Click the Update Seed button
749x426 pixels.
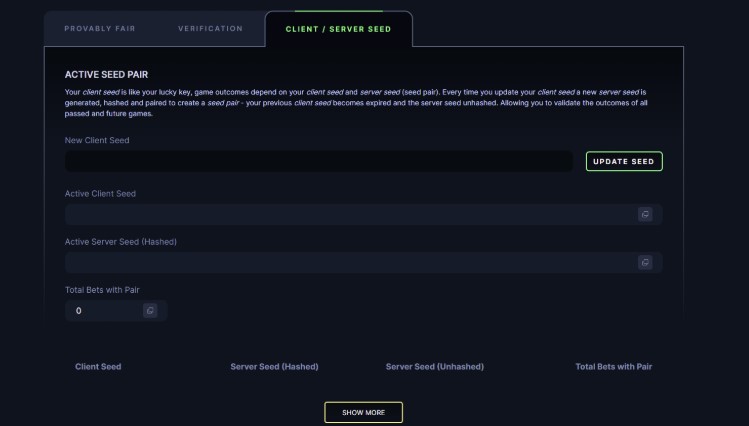pyautogui.click(x=624, y=161)
